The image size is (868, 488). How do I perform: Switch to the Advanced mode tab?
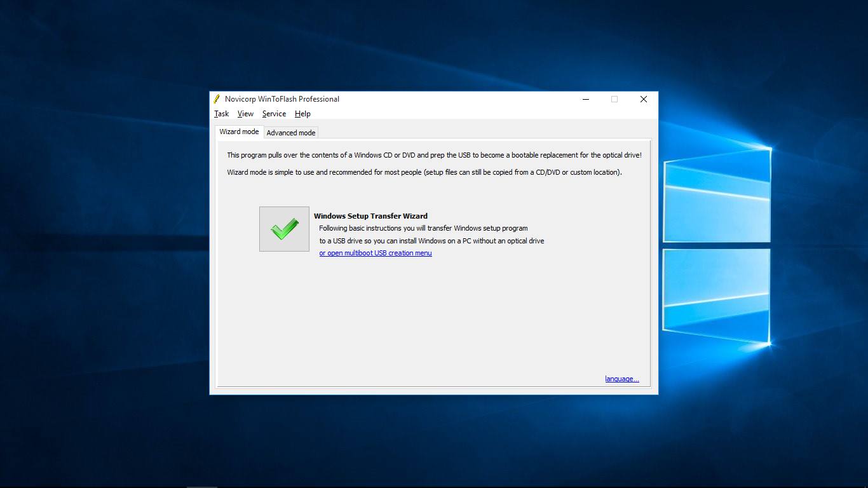(291, 133)
